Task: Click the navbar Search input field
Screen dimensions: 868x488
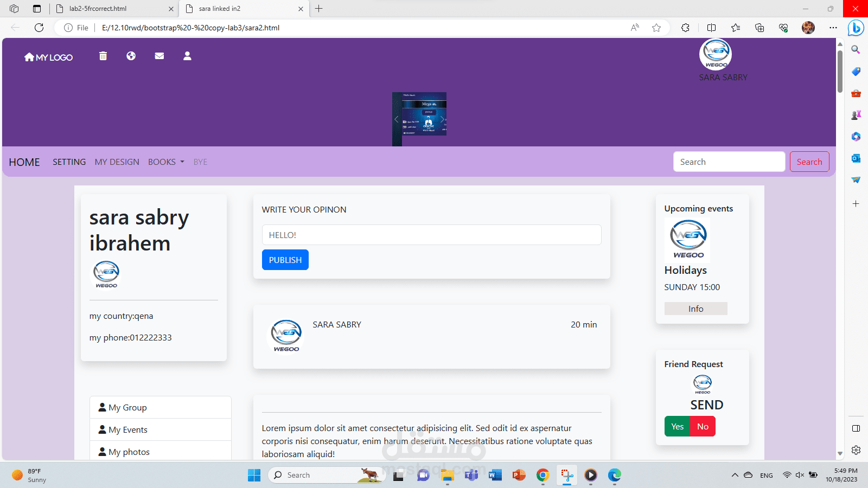Action: 729,162
